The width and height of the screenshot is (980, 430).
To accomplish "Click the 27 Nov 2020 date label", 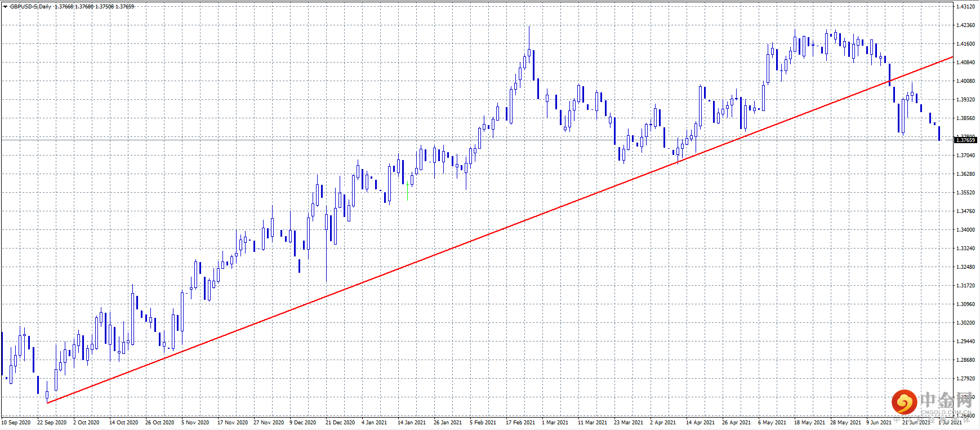I will point(269,423).
